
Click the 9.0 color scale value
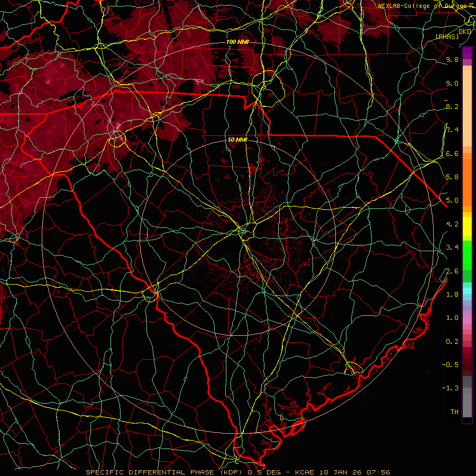point(452,83)
